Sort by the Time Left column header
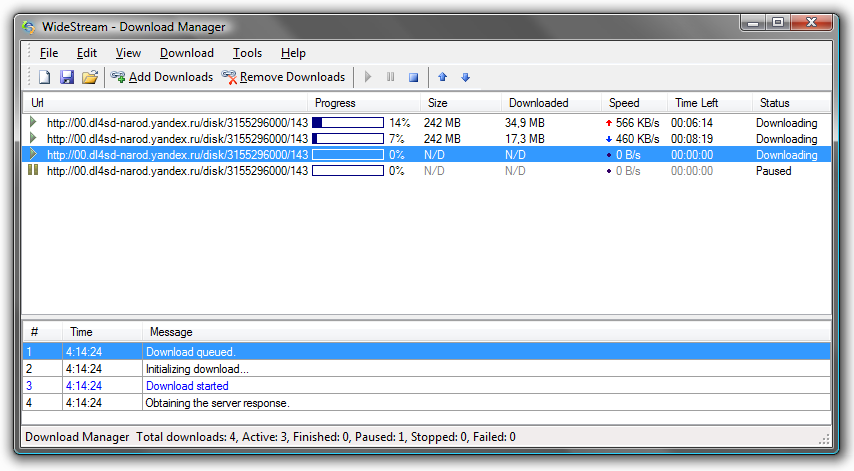Screen dimensions: 854x471 click(x=710, y=103)
